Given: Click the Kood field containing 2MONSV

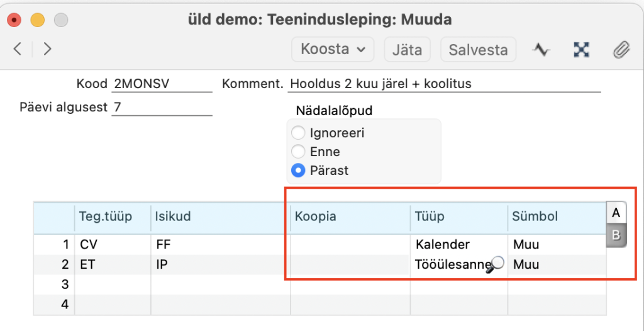Looking at the screenshot, I should coord(162,84).
